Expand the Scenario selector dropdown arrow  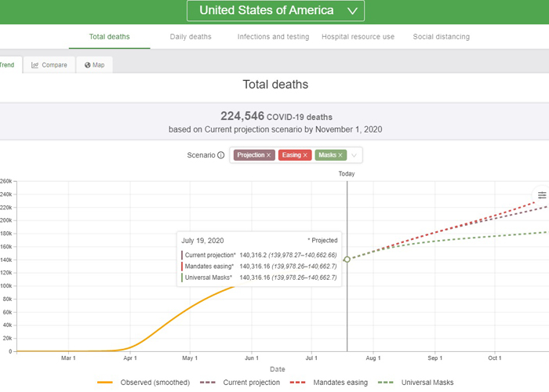click(354, 155)
